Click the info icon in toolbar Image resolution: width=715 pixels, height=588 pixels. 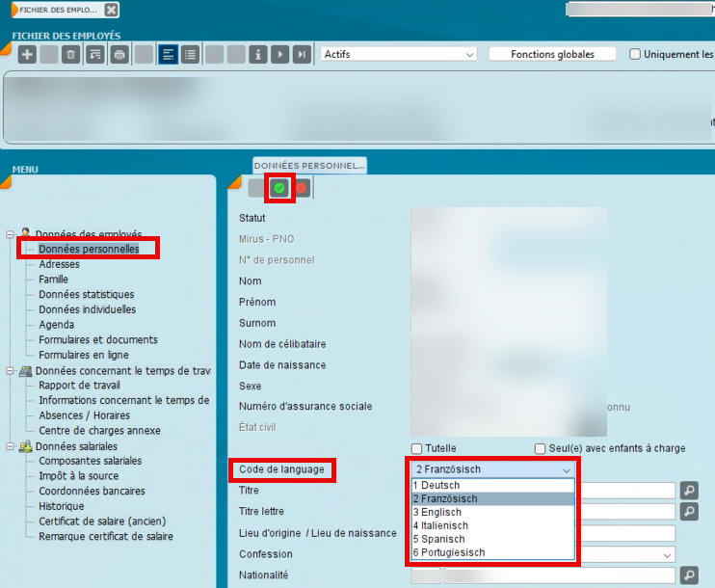(257, 55)
